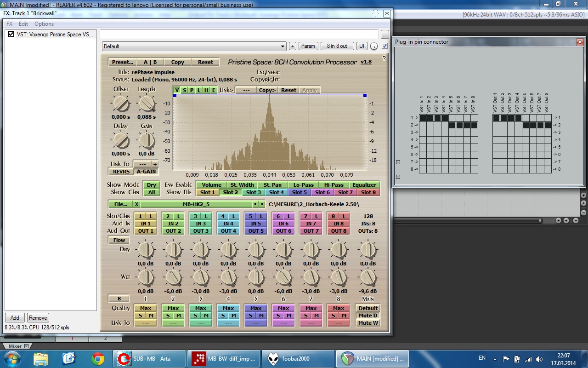
Task: Select the Slot 3 tab
Action: coord(254,192)
